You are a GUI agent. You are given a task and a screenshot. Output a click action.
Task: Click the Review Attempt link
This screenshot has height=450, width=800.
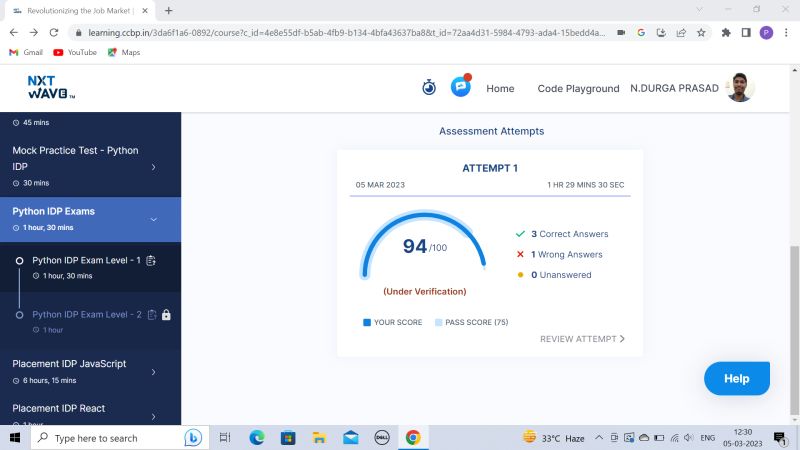point(582,339)
